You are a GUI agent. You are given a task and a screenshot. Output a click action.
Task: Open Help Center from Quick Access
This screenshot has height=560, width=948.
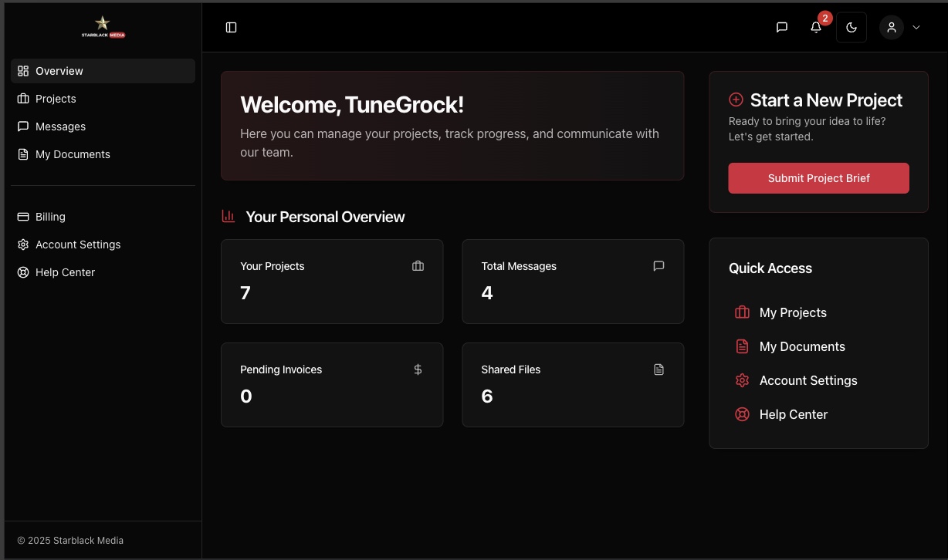[x=793, y=414]
